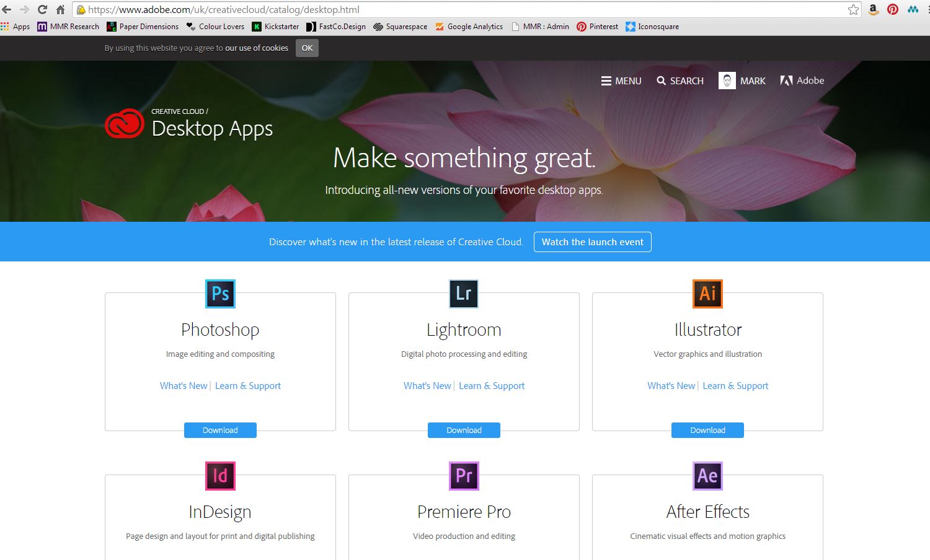Image resolution: width=930 pixels, height=560 pixels.
Task: Open the Apps bookmarks shortcut
Action: (15, 27)
